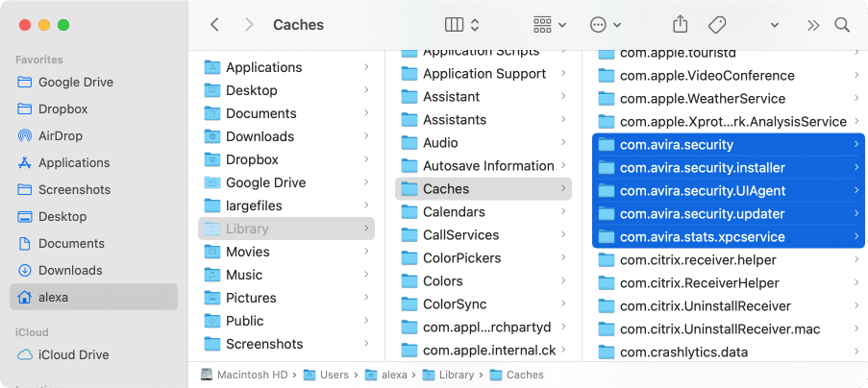Image resolution: width=868 pixels, height=388 pixels.
Task: Open the group-by grid icon menu
Action: tap(549, 25)
